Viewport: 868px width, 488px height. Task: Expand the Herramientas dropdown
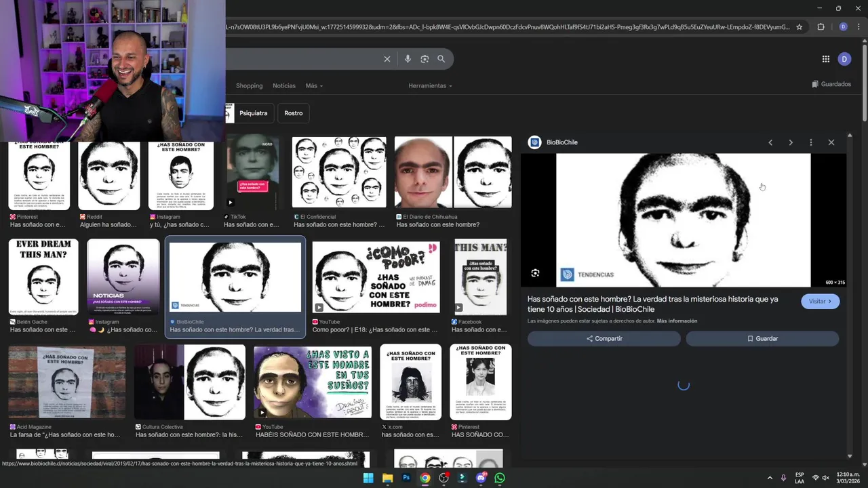point(430,86)
